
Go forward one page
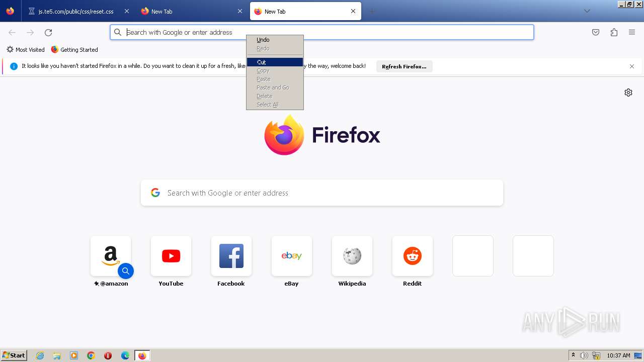(30, 32)
